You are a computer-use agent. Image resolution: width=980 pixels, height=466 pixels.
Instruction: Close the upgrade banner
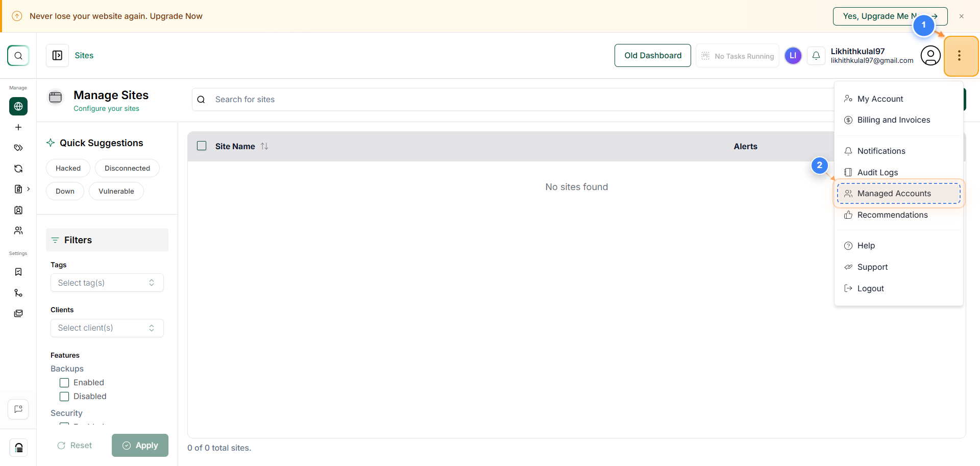tap(962, 16)
